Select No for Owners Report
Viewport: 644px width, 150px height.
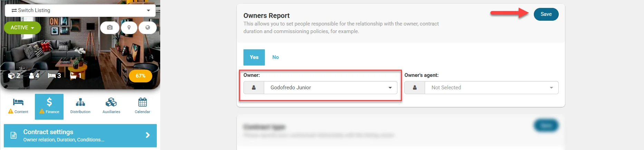point(275,57)
